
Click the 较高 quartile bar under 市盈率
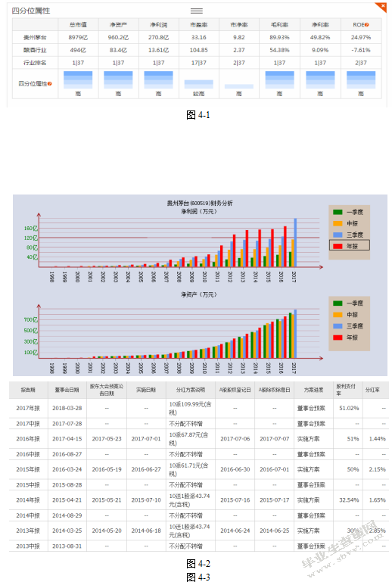[198, 84]
